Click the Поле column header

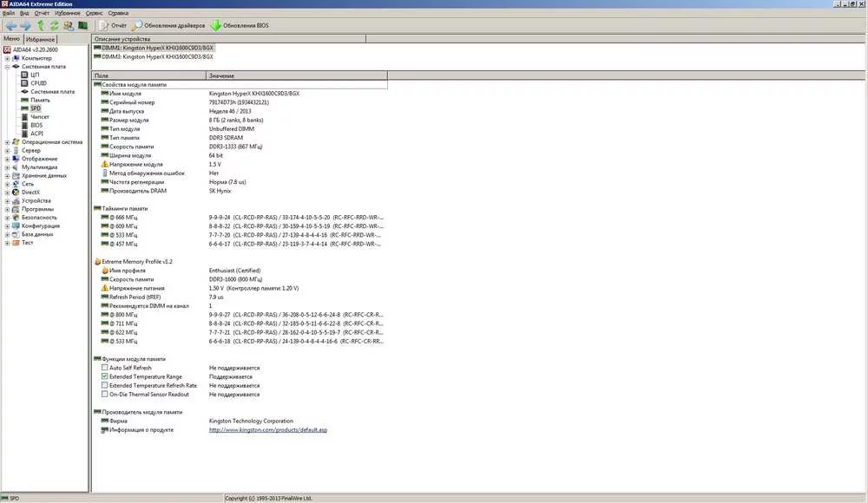149,75
